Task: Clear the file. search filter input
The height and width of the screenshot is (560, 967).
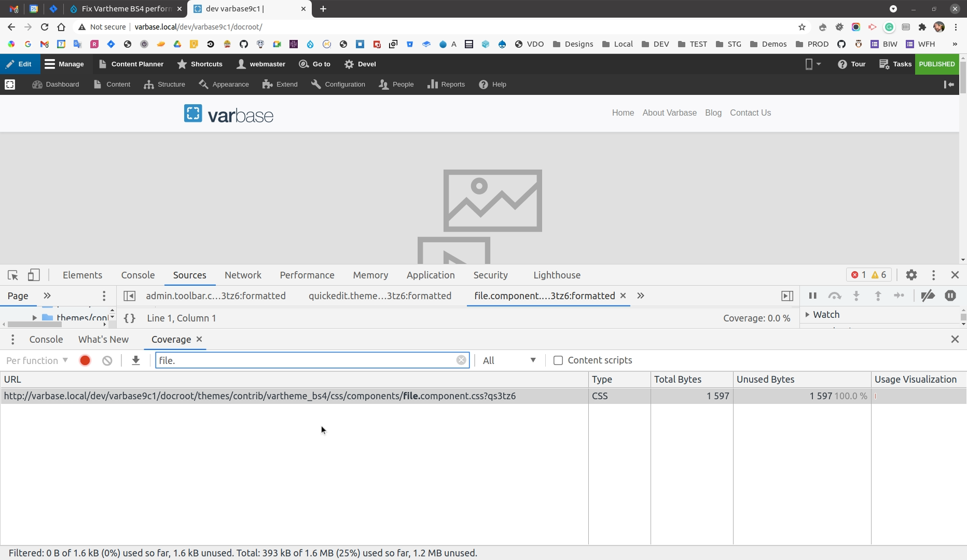Action: tap(461, 360)
